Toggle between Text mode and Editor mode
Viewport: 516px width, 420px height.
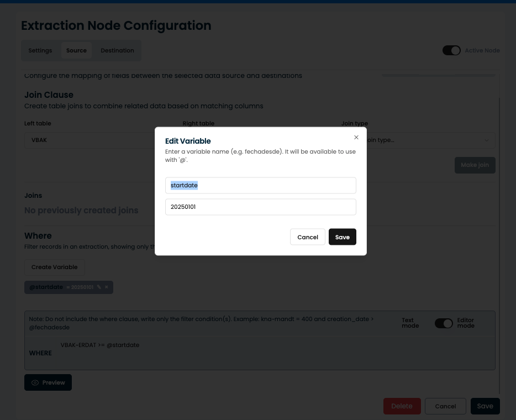[x=443, y=323]
